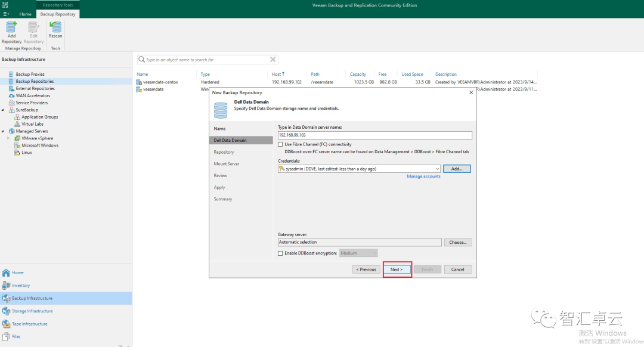Click the Previous button
Screen dimensions: 644x347
tap(366, 269)
